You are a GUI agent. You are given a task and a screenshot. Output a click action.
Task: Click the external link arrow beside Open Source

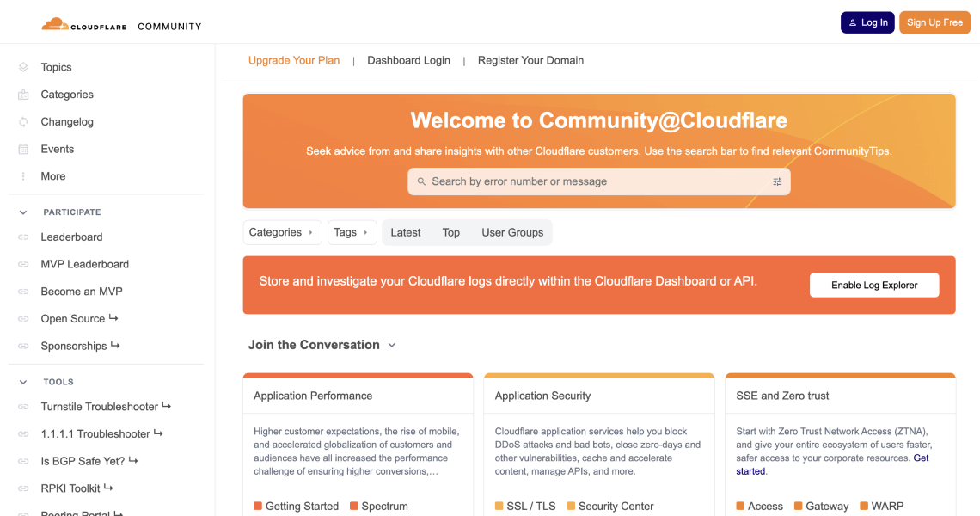[113, 317]
